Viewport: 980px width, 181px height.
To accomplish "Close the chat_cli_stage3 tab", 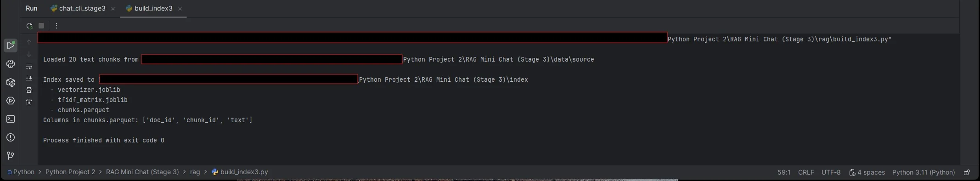I will [113, 9].
